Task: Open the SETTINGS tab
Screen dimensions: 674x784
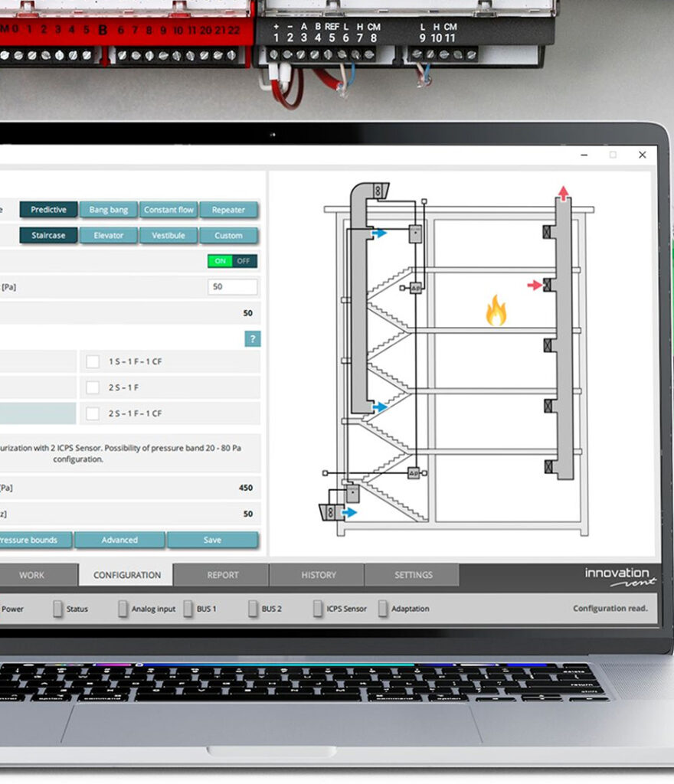Action: (x=413, y=575)
